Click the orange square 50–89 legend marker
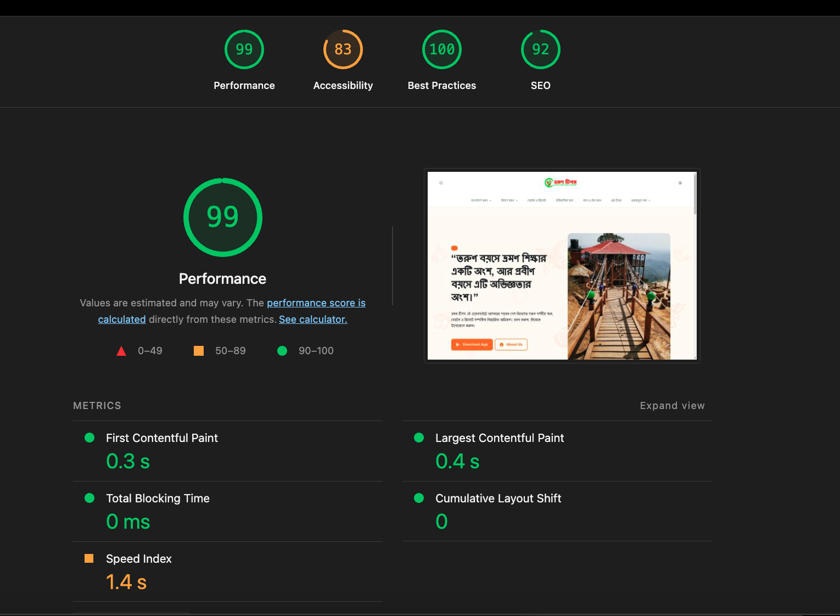This screenshot has width=840, height=616. tap(199, 351)
